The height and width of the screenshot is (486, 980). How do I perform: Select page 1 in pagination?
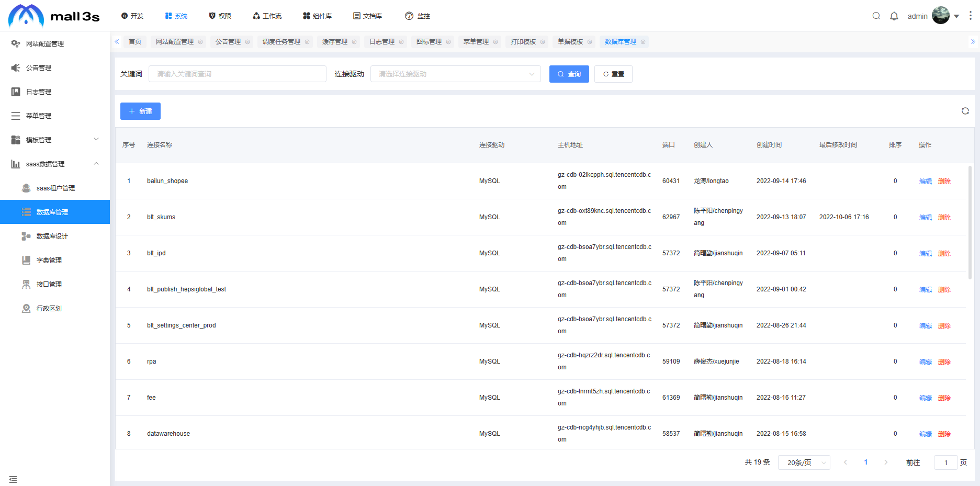pyautogui.click(x=866, y=462)
